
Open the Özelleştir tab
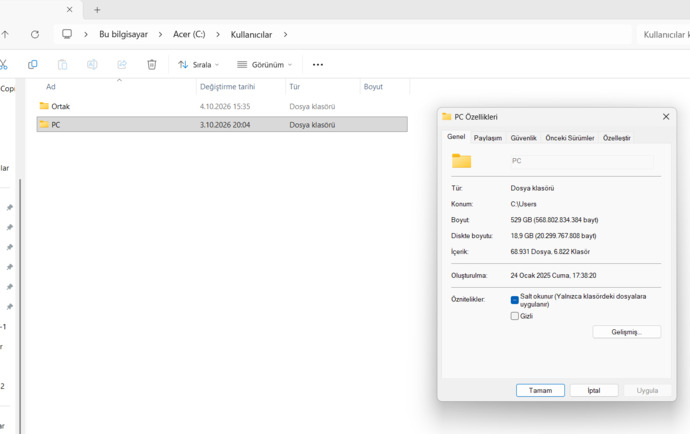(x=617, y=138)
